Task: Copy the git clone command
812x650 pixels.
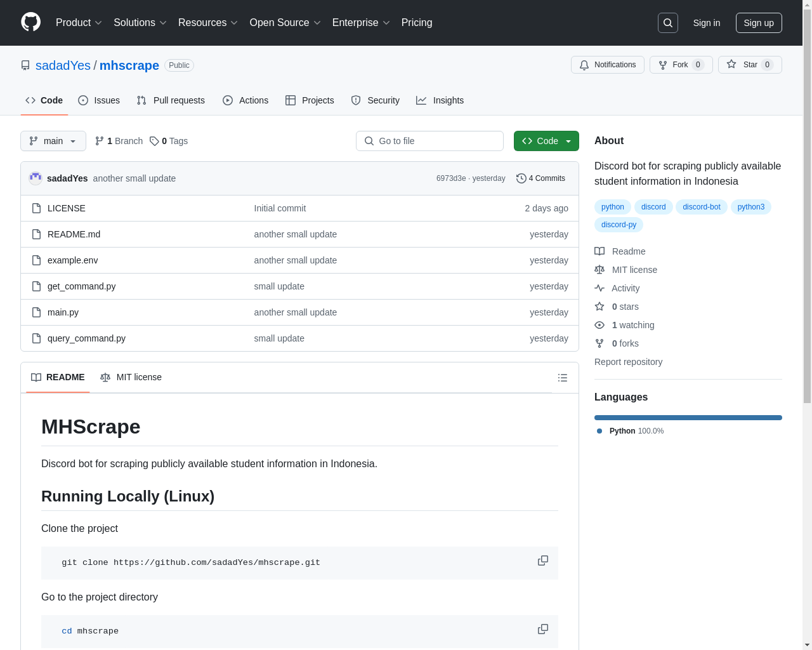Action: (x=543, y=560)
